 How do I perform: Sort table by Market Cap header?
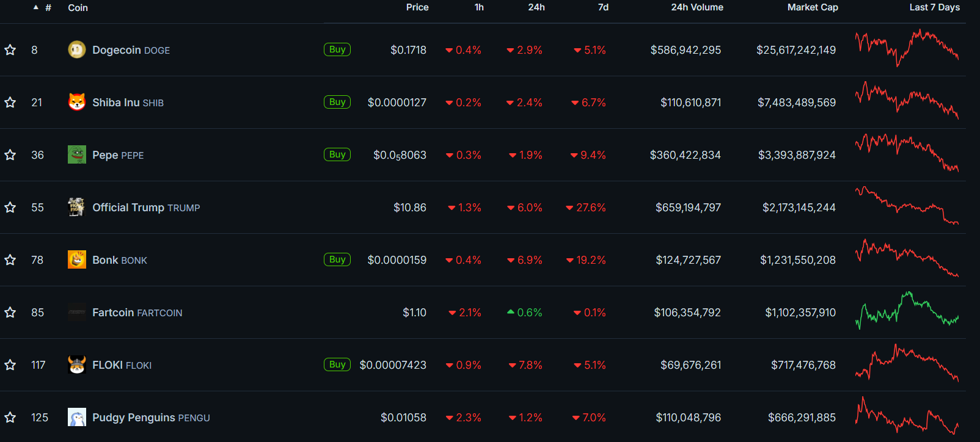[813, 7]
